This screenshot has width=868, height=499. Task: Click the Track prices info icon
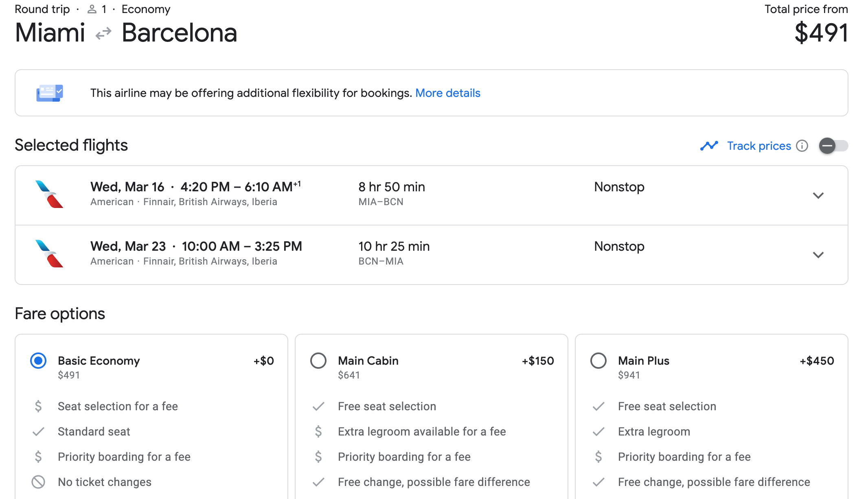pyautogui.click(x=802, y=146)
